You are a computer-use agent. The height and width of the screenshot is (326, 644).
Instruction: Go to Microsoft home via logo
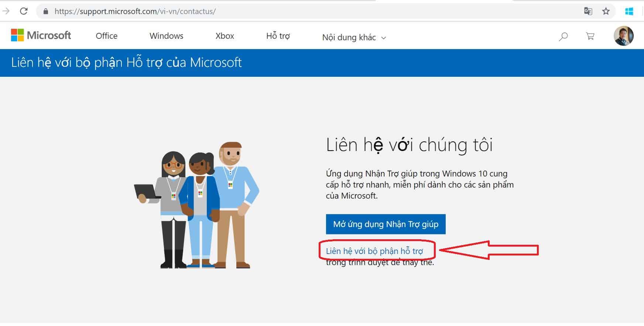[x=41, y=35]
